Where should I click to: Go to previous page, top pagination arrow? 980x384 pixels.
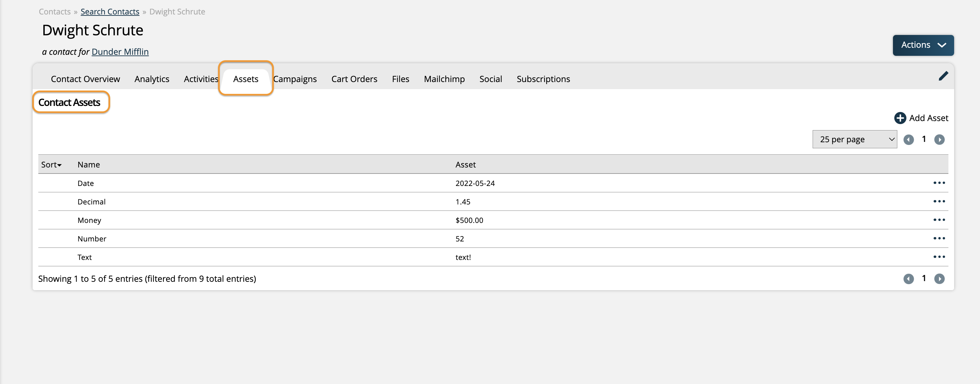(908, 140)
